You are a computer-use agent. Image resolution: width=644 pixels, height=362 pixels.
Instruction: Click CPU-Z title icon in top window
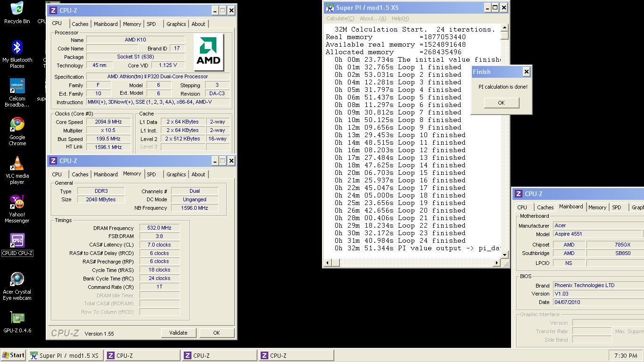point(53,10)
